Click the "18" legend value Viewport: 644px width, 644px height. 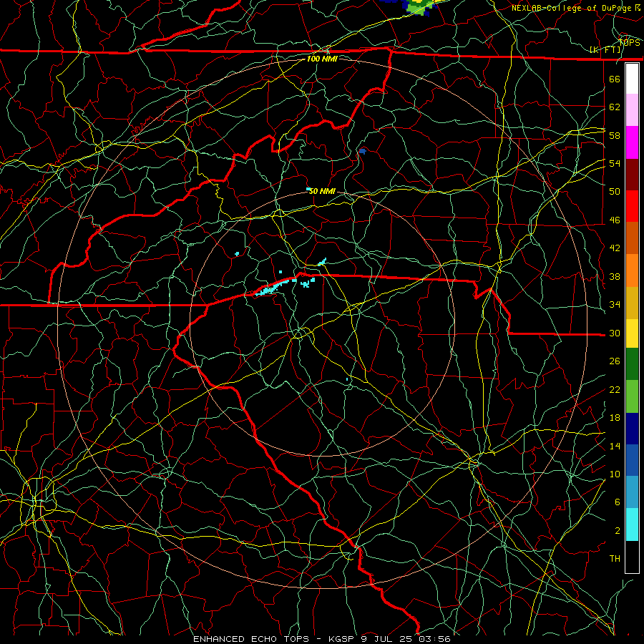[x=615, y=418]
